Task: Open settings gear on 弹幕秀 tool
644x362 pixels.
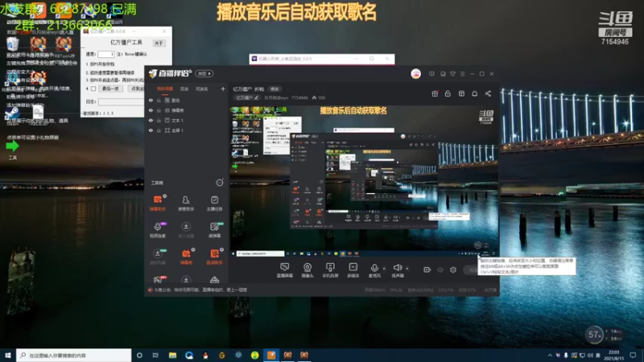Action: (x=193, y=249)
